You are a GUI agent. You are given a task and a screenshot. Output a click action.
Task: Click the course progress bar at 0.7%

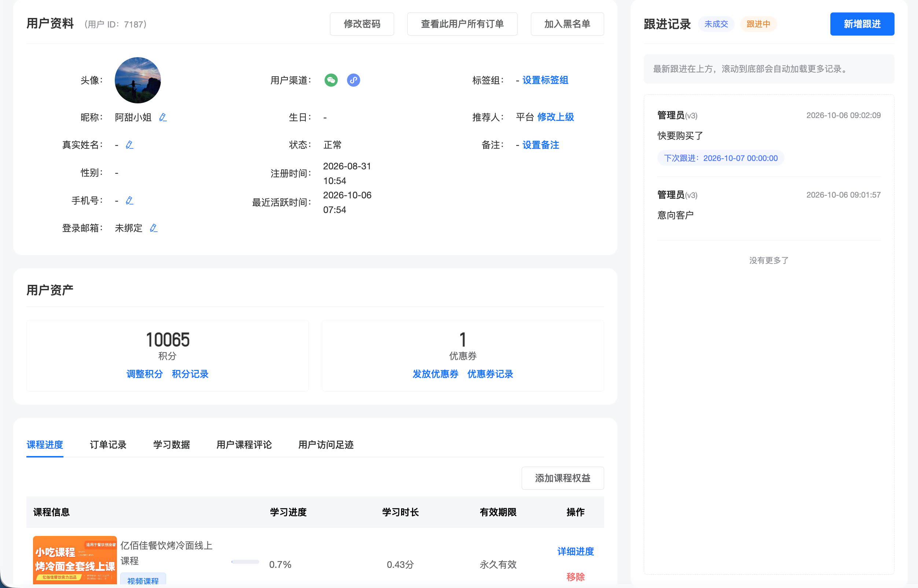[x=245, y=562]
